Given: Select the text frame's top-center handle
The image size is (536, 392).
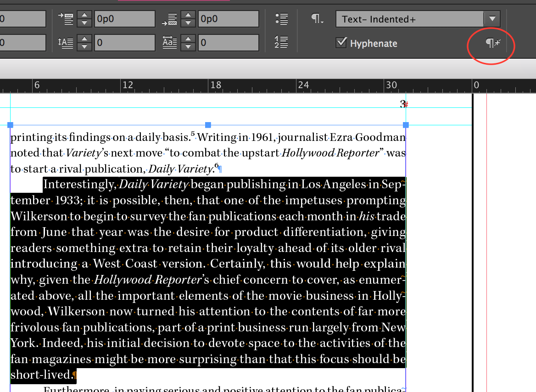Looking at the screenshot, I should point(208,125).
